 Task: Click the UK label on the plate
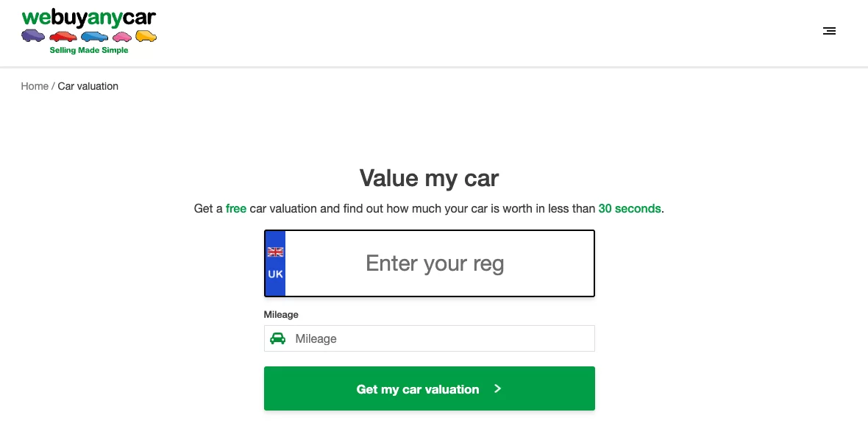(275, 274)
